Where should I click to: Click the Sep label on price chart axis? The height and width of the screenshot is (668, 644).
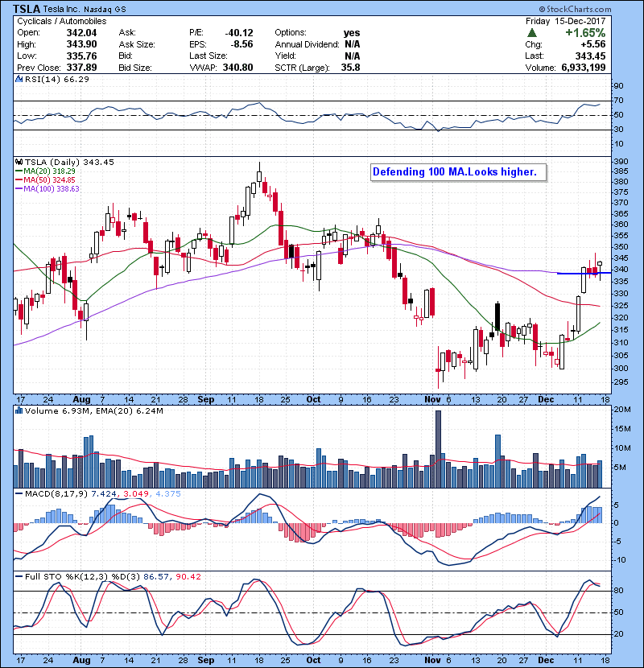206,400
